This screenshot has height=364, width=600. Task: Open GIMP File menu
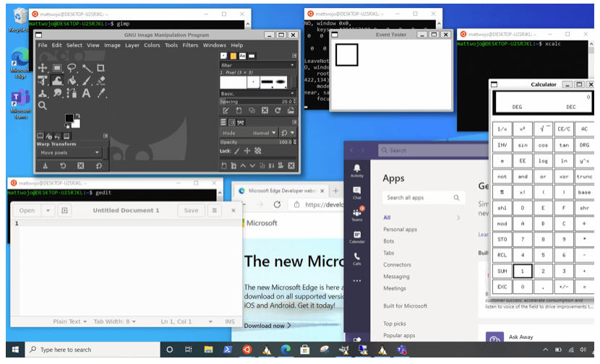[x=43, y=45]
